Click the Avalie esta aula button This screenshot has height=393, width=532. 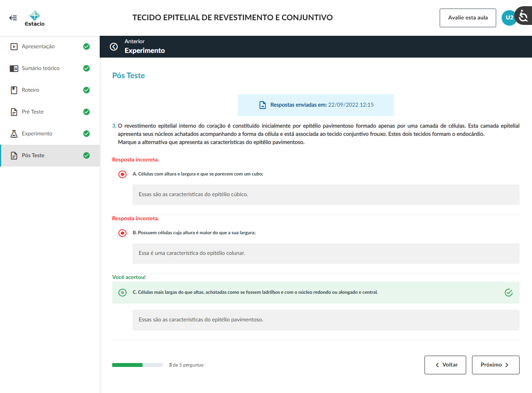468,18
